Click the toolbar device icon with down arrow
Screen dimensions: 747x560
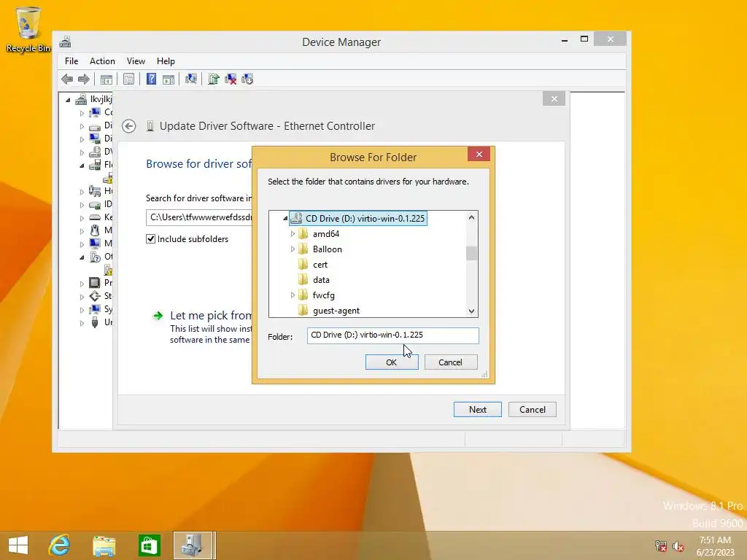pyautogui.click(x=247, y=79)
